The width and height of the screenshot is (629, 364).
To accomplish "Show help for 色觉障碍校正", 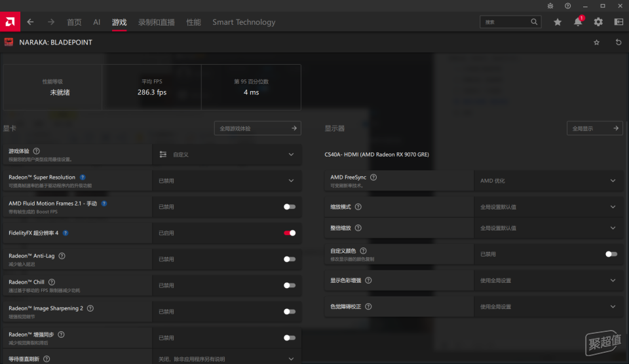I will click(x=368, y=306).
